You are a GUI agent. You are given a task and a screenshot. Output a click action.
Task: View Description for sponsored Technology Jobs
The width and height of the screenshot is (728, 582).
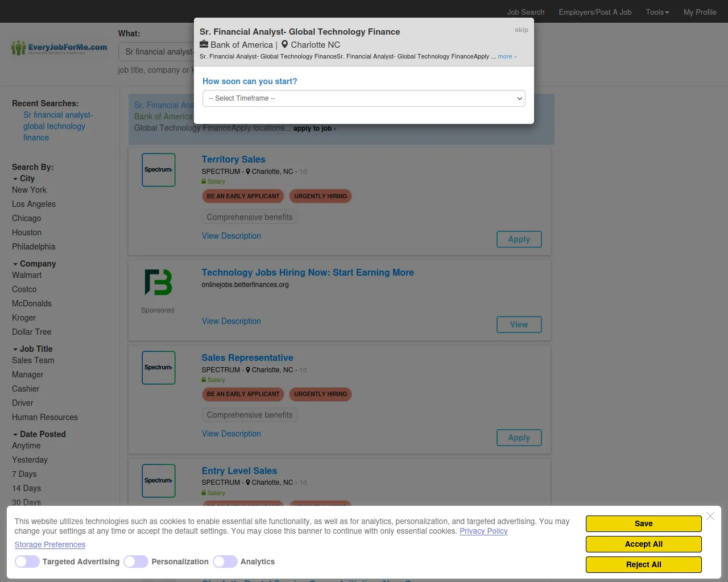click(231, 321)
